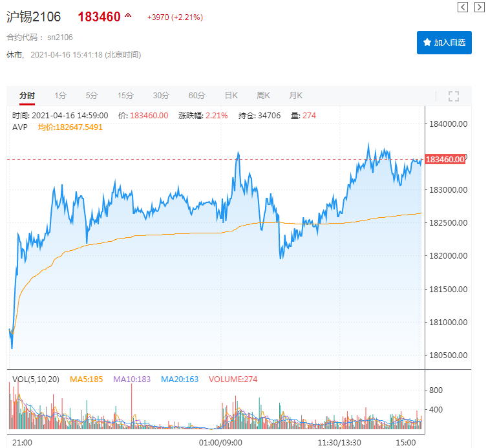Open the 周K weekly chart tab
This screenshot has width=488, height=448.
(x=263, y=96)
